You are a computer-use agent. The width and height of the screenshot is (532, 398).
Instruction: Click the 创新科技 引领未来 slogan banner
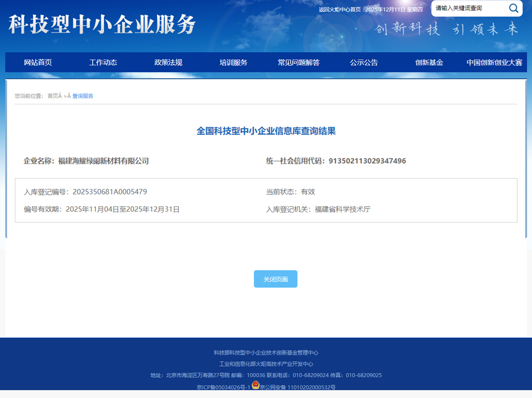coord(446,29)
